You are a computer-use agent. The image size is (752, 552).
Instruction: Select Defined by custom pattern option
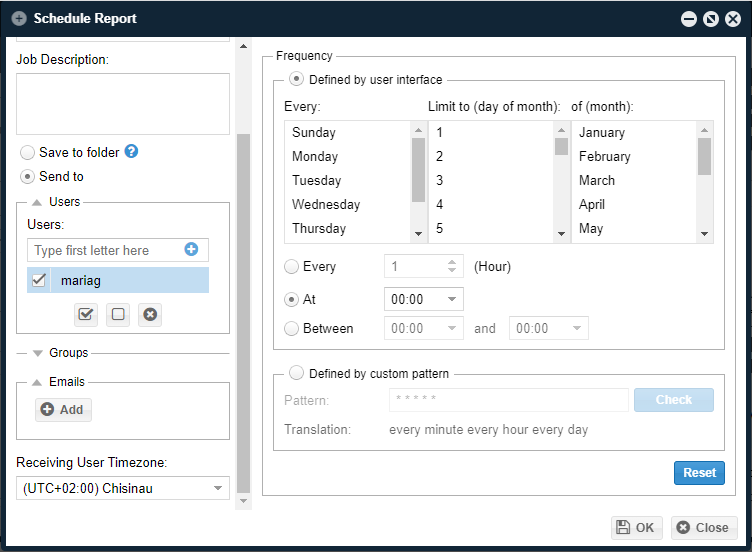tap(296, 373)
